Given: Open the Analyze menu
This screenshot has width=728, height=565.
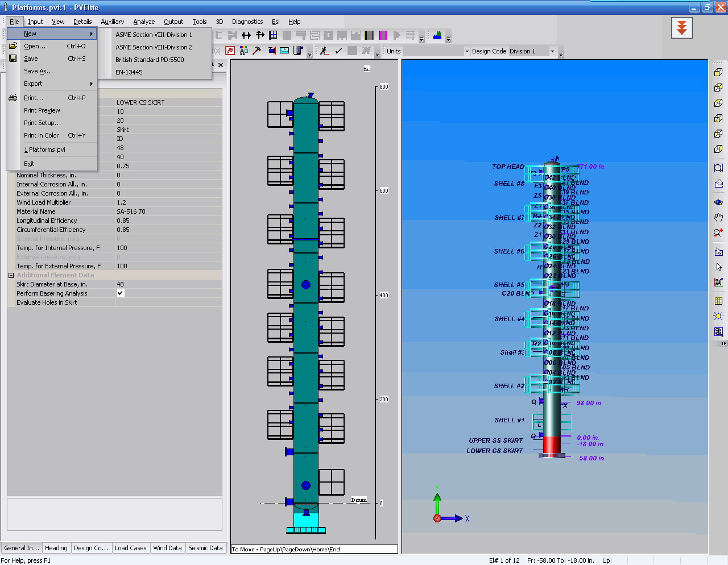Looking at the screenshot, I should (x=144, y=22).
